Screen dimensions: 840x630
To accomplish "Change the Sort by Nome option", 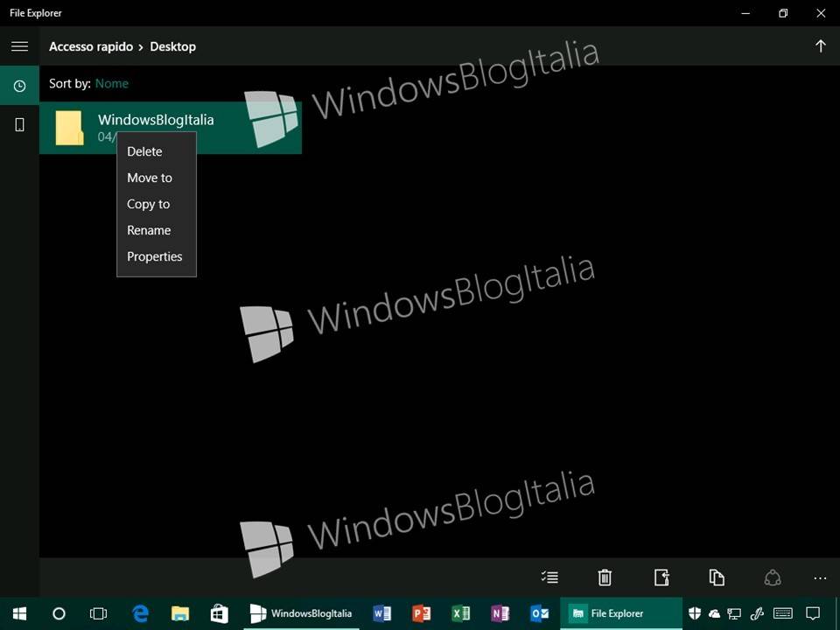I will [x=111, y=84].
